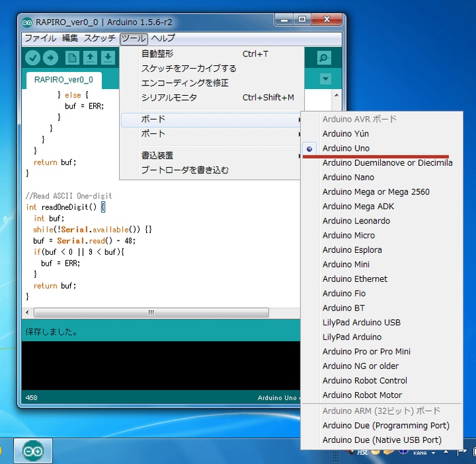Open the スケッチ menu

pos(99,38)
